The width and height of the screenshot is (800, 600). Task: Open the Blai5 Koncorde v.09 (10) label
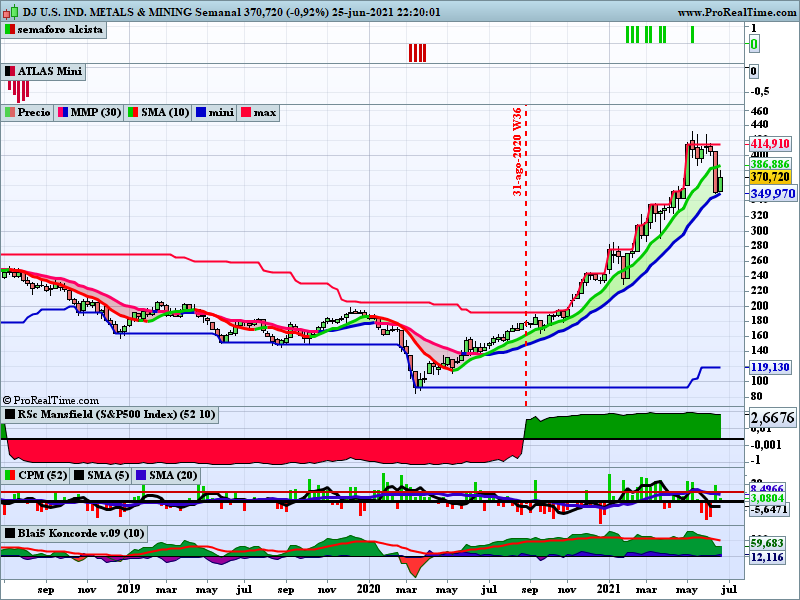[x=81, y=534]
